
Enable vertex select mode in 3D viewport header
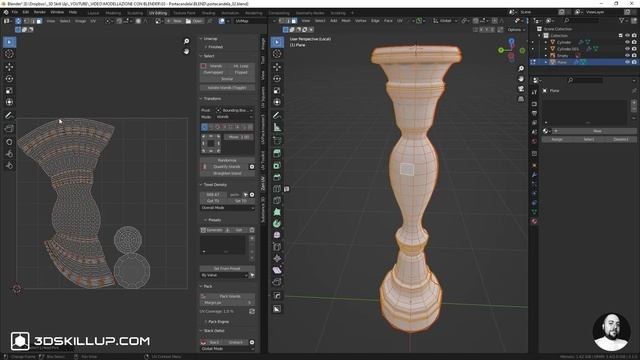(x=282, y=20)
